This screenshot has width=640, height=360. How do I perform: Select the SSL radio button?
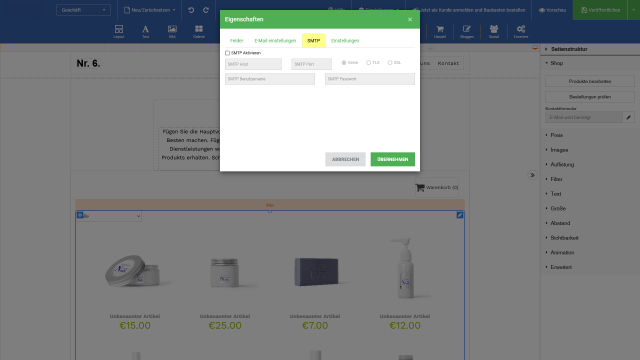click(x=390, y=62)
